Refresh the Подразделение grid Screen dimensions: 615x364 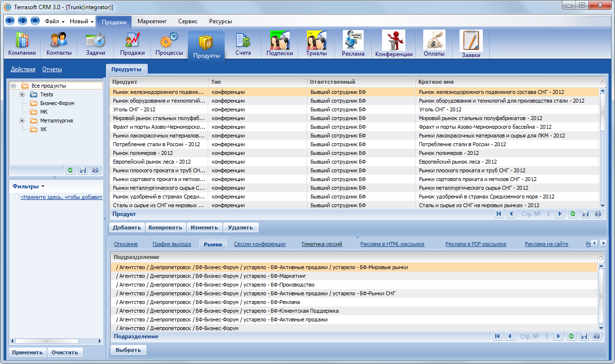[571, 336]
